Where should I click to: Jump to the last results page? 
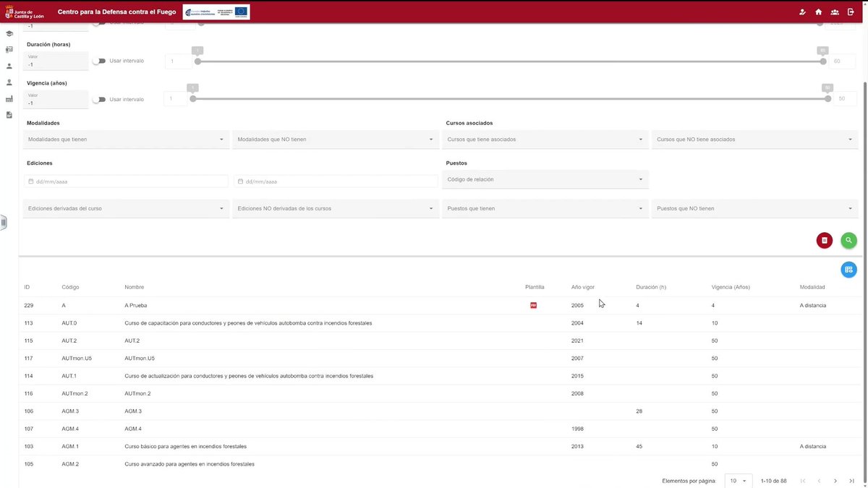[853, 481]
